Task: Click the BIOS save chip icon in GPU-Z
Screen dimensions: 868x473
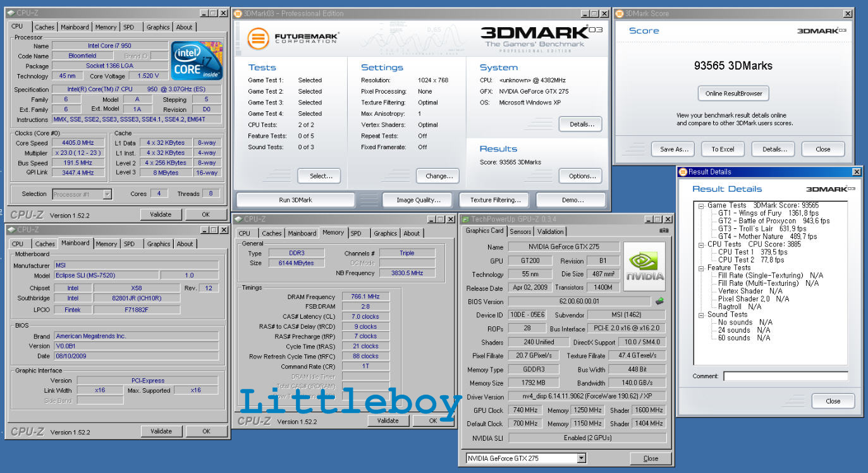Action: [659, 301]
